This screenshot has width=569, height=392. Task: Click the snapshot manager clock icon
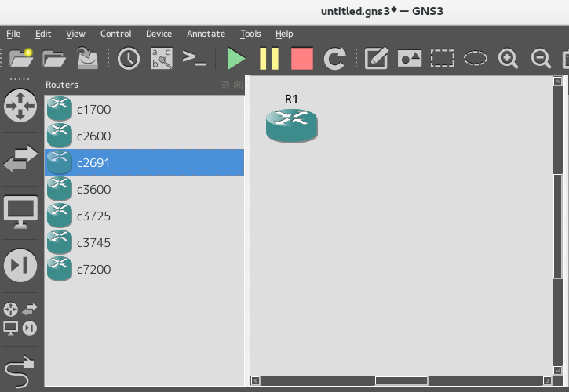point(128,59)
